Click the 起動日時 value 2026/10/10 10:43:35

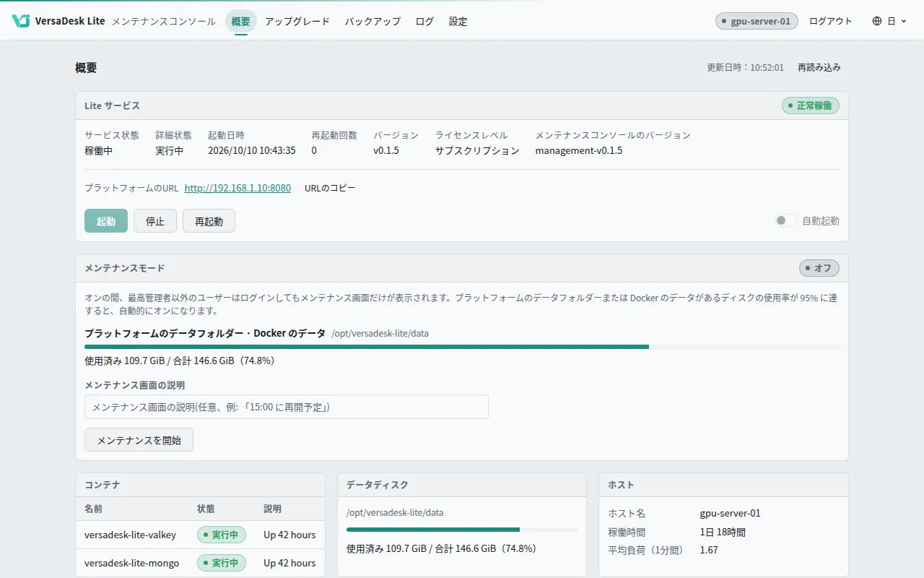click(252, 151)
